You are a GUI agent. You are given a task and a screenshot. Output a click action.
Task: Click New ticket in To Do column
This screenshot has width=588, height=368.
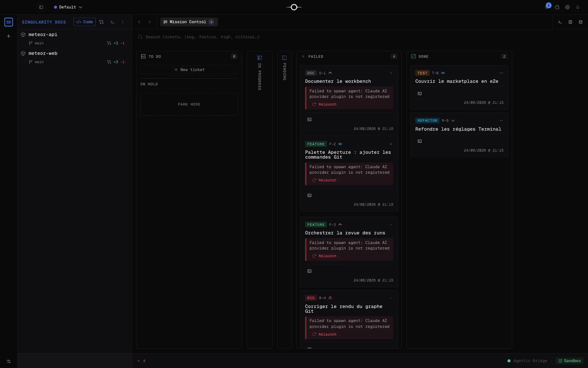point(189,70)
